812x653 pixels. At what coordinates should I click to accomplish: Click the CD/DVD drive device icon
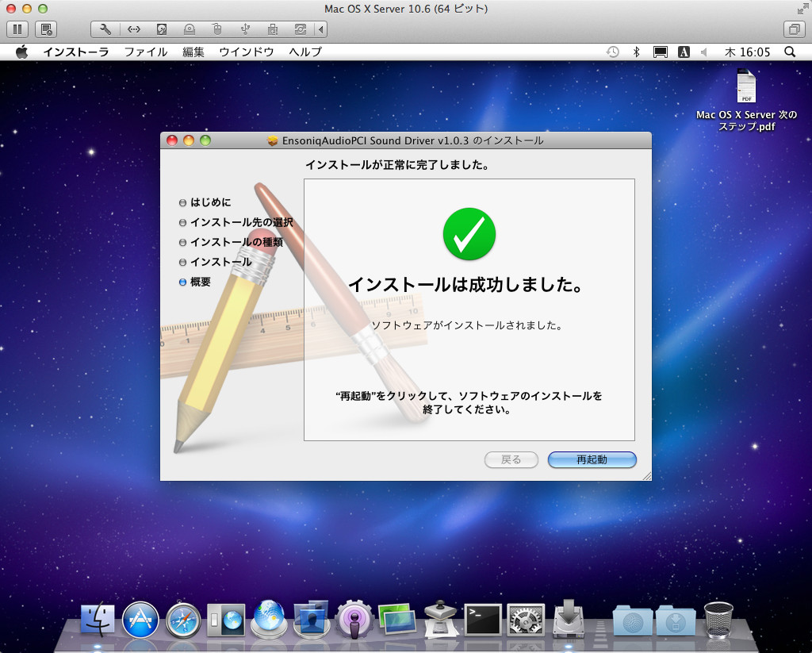pos(190,29)
